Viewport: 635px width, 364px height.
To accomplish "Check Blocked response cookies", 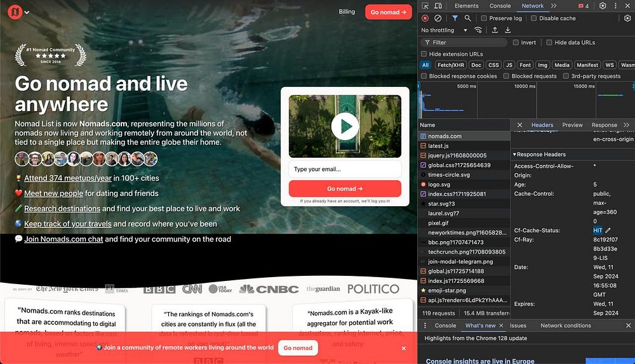I will 424,76.
